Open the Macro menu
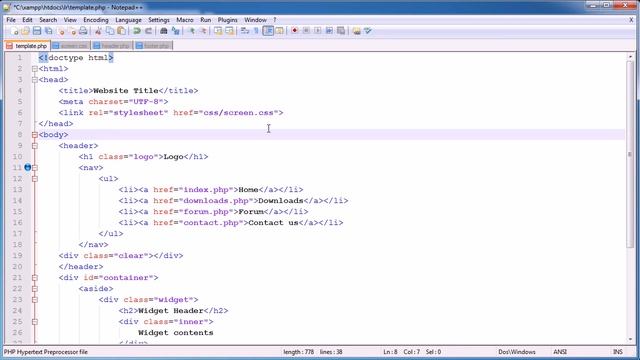 tap(185, 20)
